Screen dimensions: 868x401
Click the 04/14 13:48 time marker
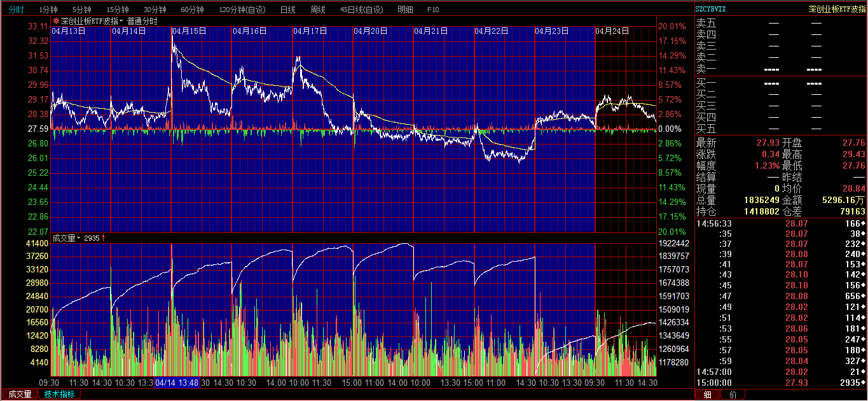click(177, 383)
